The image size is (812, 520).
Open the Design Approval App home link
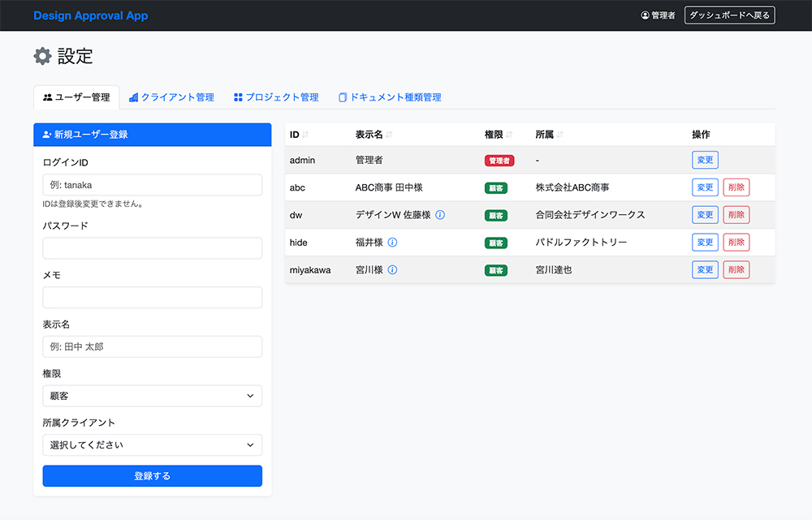pos(91,15)
